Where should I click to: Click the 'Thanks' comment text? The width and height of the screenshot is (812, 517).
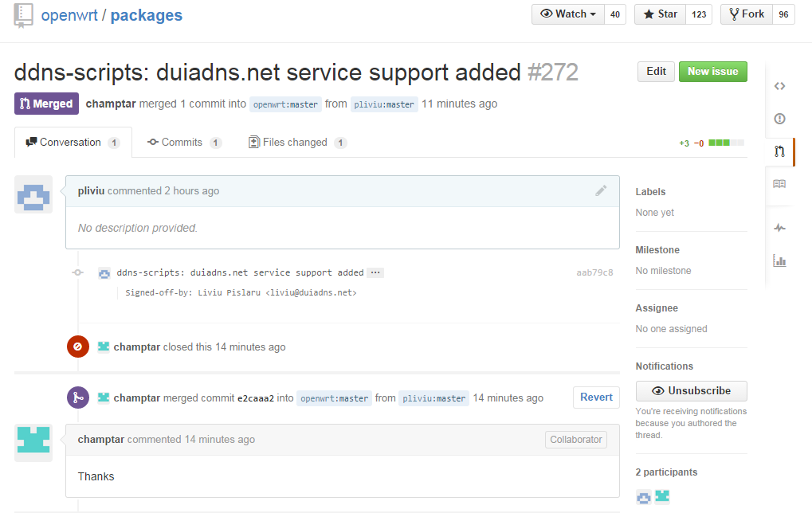(x=96, y=476)
